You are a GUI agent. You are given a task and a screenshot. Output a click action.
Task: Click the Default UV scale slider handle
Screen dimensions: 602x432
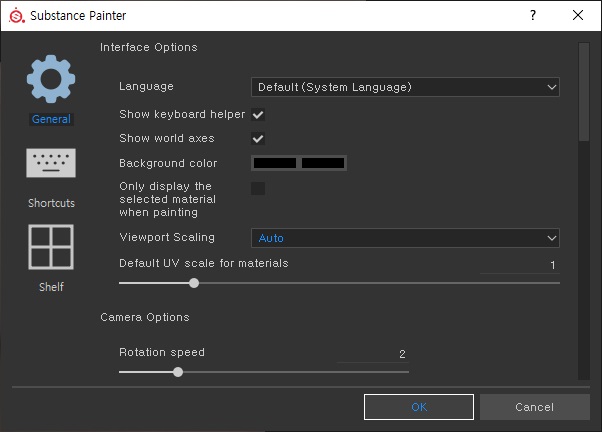click(194, 283)
